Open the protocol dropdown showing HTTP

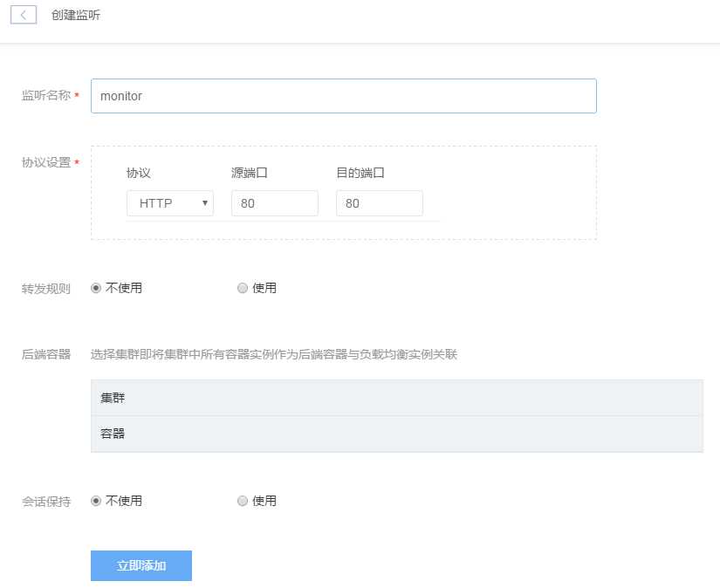[169, 202]
